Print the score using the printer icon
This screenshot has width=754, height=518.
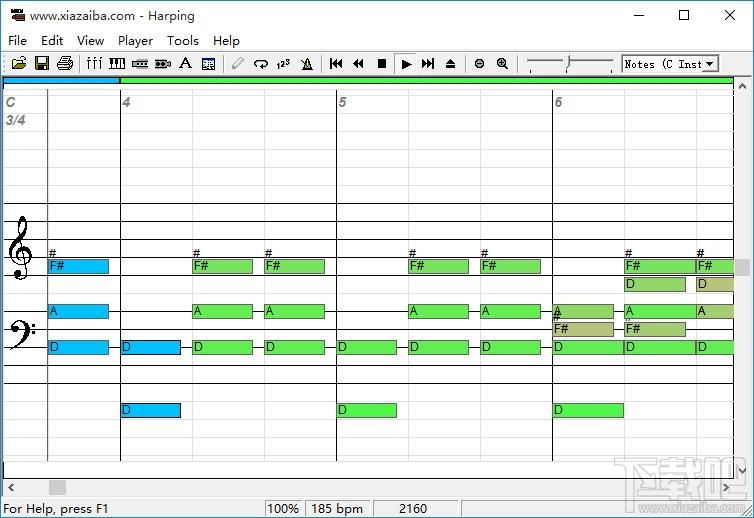[65, 64]
